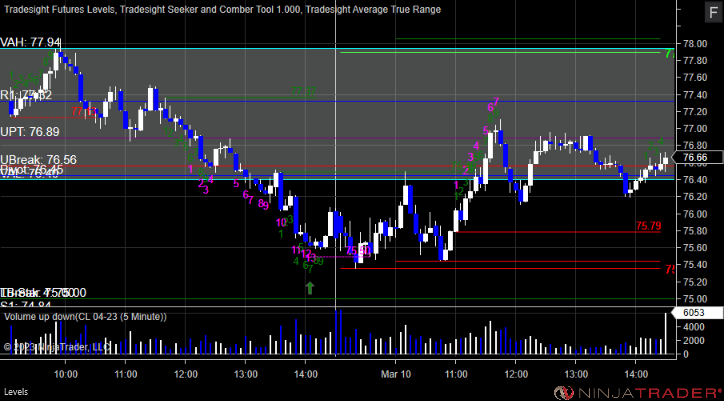The image size is (724, 401).
Task: Click the red 77.13 level label
Action: point(84,111)
